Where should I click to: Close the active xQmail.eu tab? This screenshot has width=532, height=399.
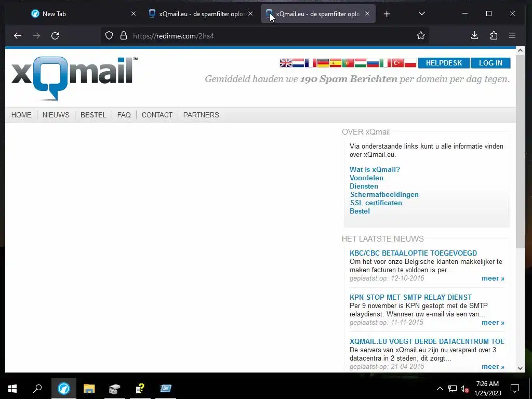(x=367, y=14)
